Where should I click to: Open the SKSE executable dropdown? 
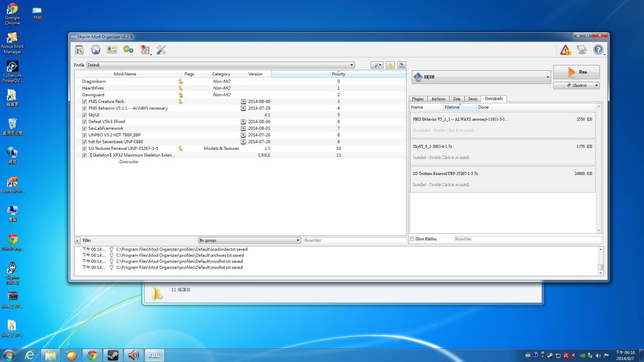(481, 77)
